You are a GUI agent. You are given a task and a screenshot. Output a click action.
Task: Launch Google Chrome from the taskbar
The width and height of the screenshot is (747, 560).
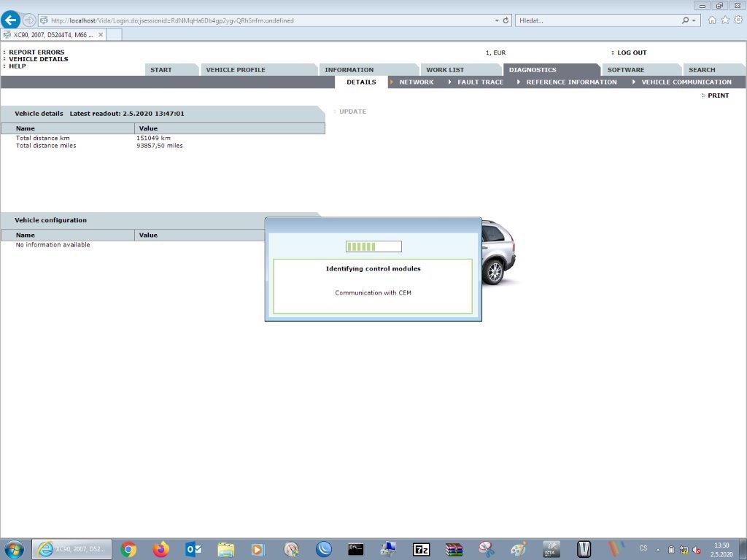[128, 549]
